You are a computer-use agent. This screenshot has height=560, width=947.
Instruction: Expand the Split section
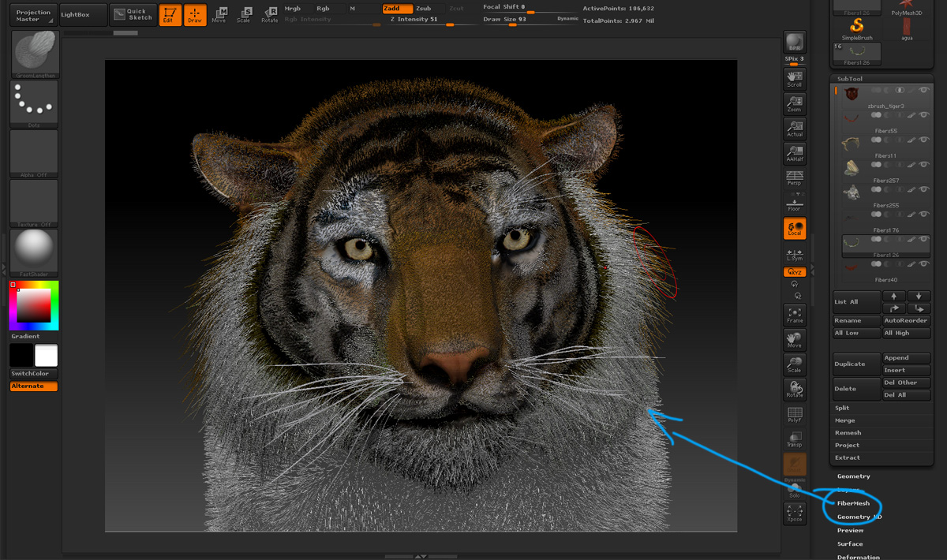coord(843,408)
